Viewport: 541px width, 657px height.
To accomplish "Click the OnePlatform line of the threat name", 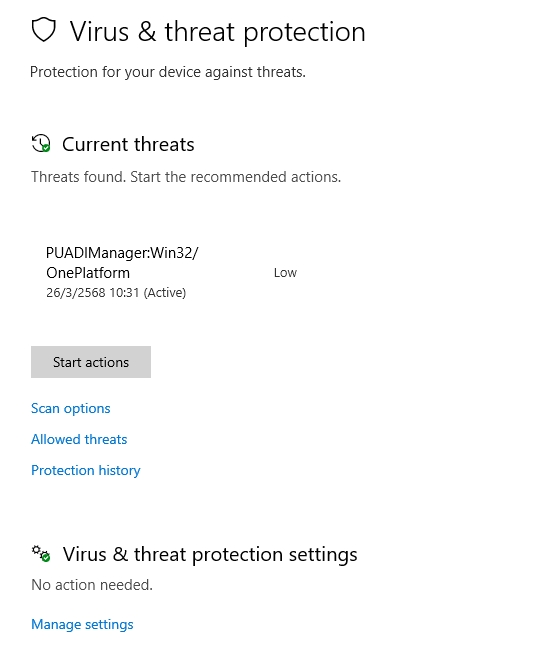I will tap(88, 273).
